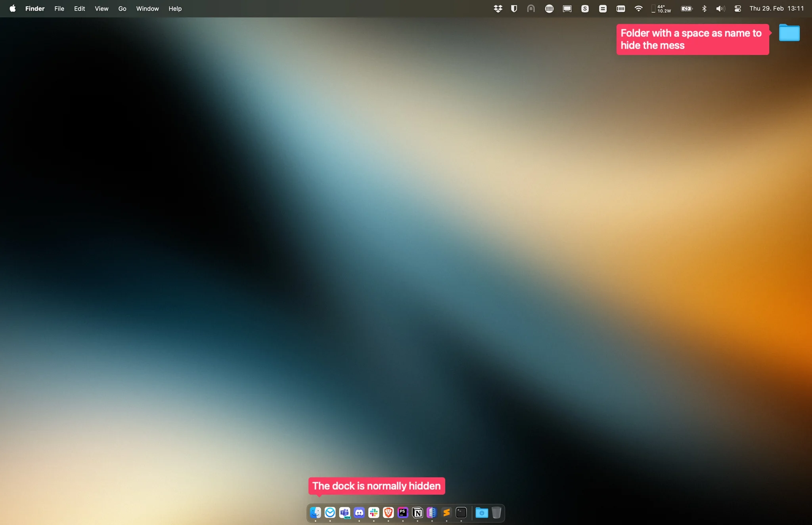Switch to Slack in the dock

pyautogui.click(x=374, y=513)
